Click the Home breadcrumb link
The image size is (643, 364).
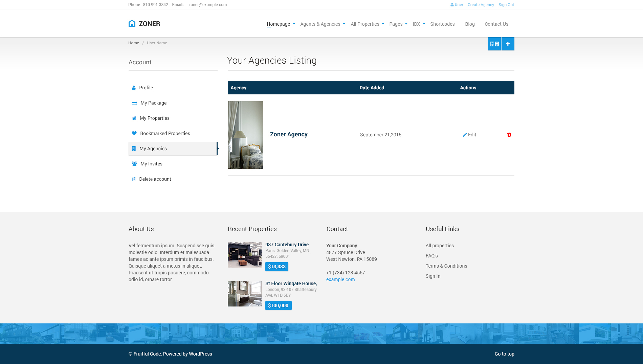[134, 43]
